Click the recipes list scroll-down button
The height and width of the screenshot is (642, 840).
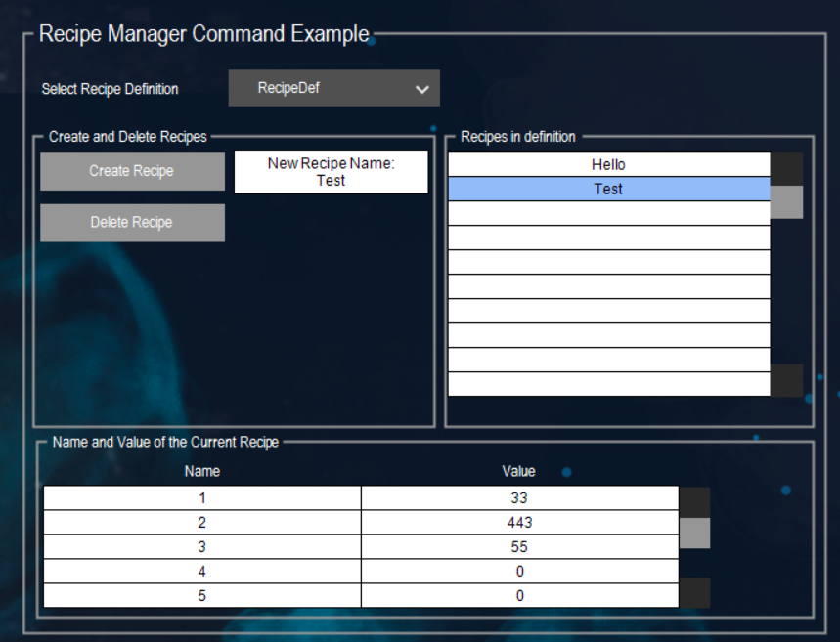click(x=786, y=380)
